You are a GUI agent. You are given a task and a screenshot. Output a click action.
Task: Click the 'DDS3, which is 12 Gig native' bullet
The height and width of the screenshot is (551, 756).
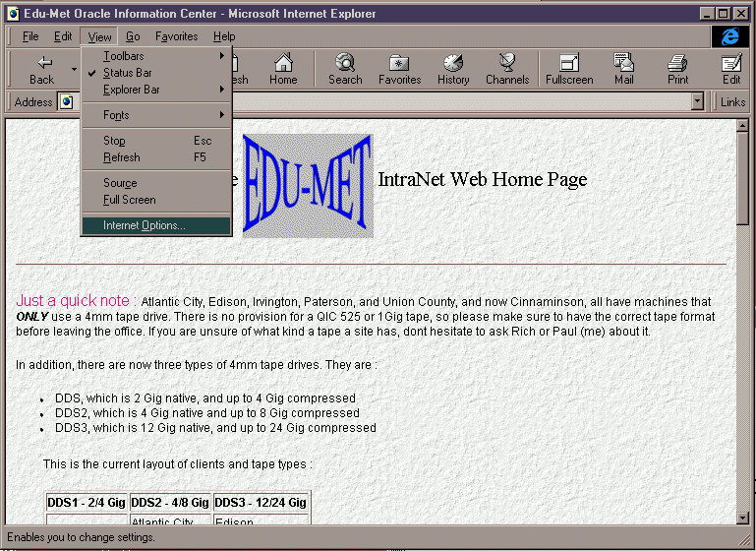point(215,428)
